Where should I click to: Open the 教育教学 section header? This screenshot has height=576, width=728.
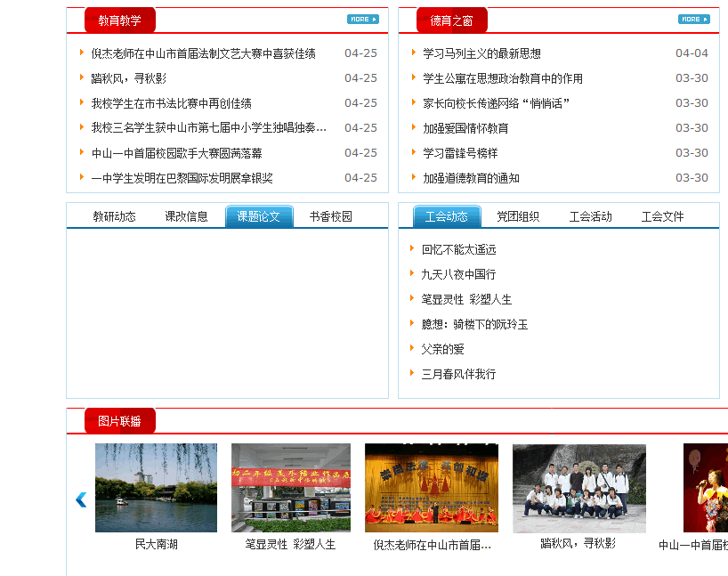point(119,20)
